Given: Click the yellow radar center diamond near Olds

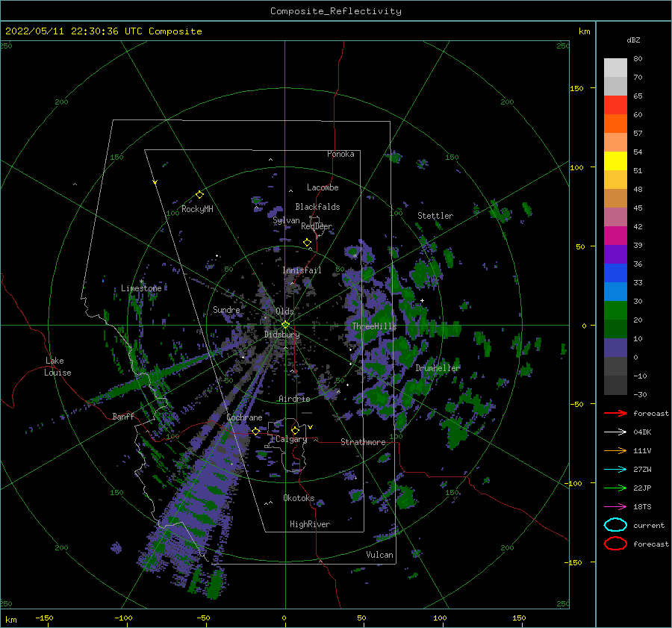Looking at the screenshot, I should [285, 325].
